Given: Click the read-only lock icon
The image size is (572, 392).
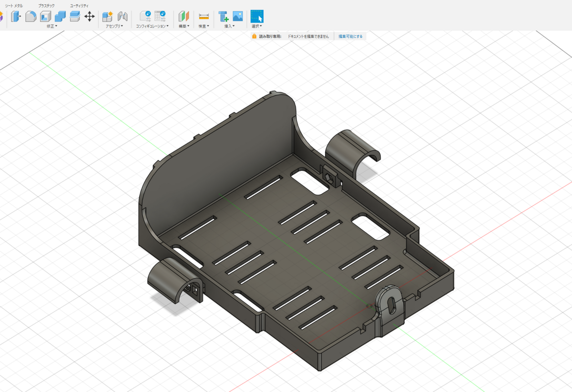Looking at the screenshot, I should click(x=255, y=36).
